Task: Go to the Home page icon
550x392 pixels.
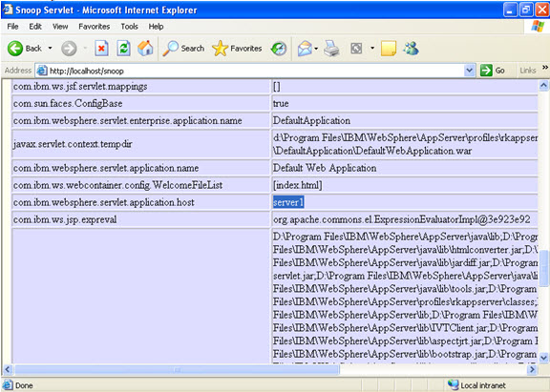Action: (145, 49)
